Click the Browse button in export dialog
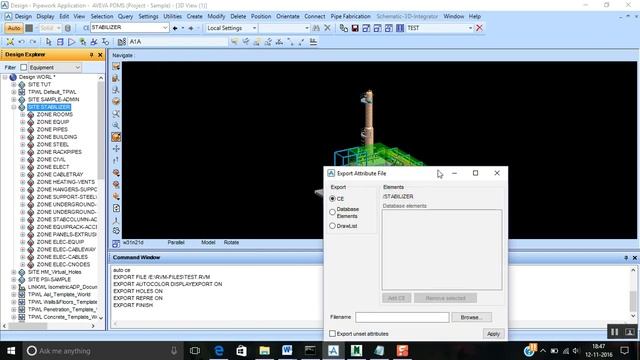Screen dimensions: 640x360 pyautogui.click(x=471, y=317)
